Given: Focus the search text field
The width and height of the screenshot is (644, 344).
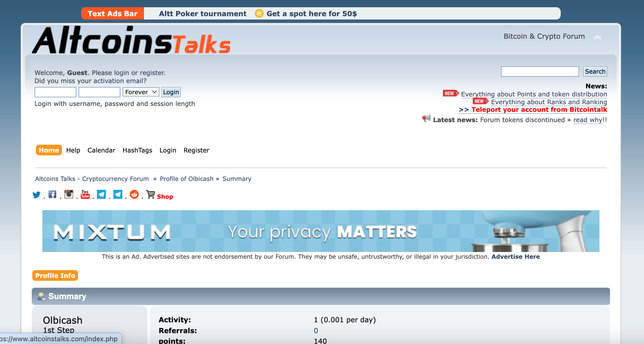Looking at the screenshot, I should pos(540,72).
